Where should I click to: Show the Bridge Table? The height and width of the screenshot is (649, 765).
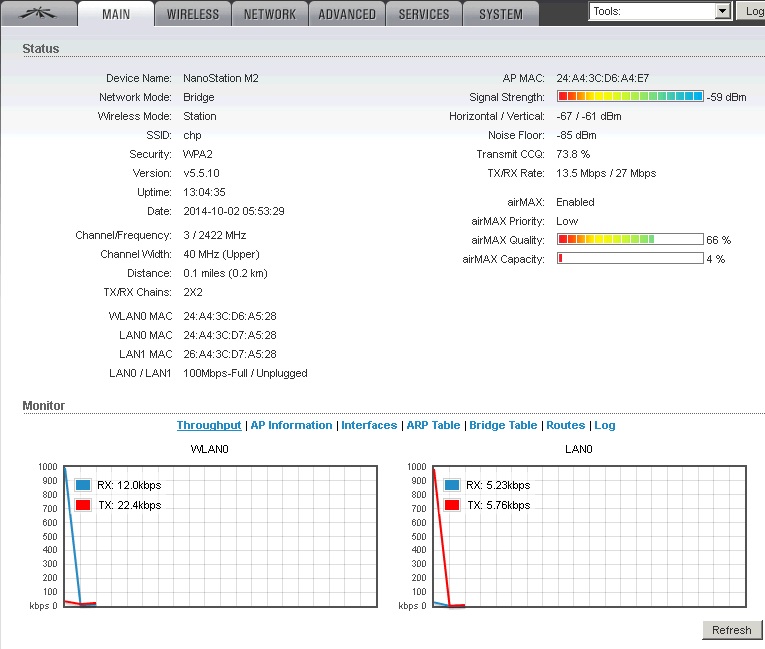[x=503, y=425]
